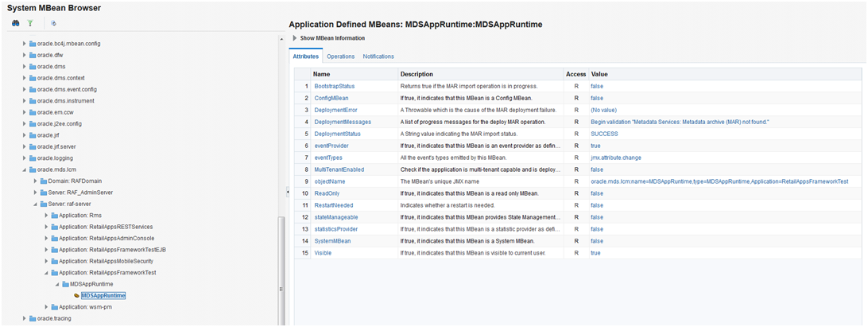Select Application: RetailAppsMobileSecurity tree item

(107, 261)
